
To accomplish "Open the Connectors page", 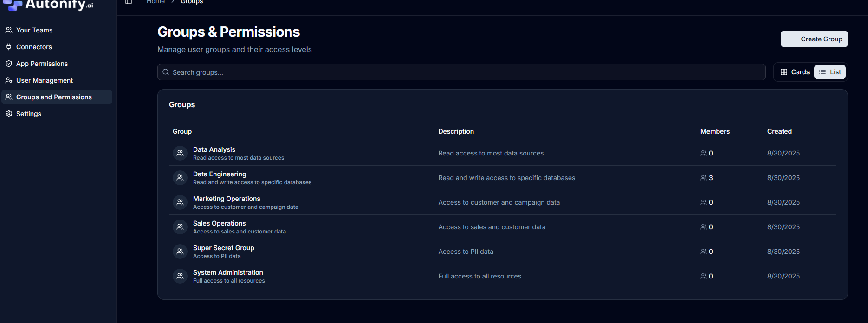I will tap(56, 47).
